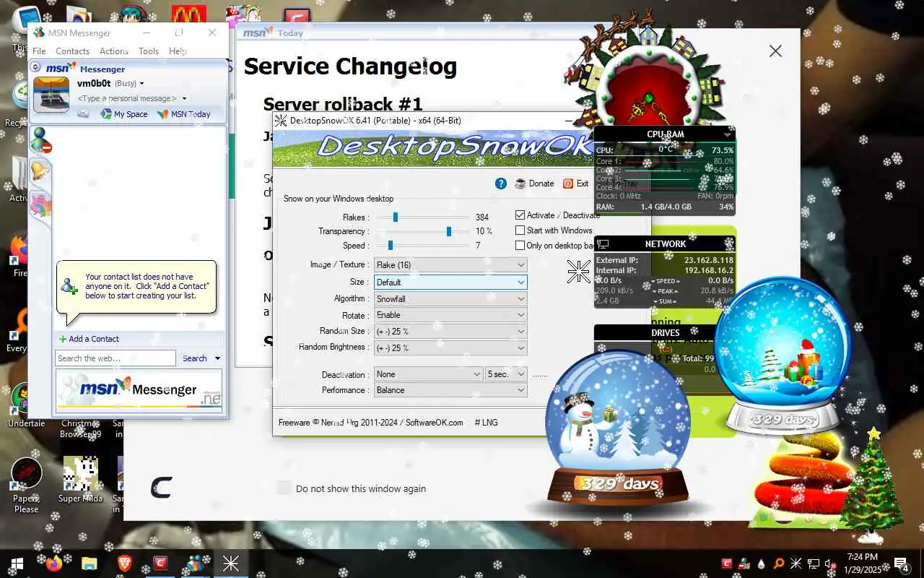Open the Algorithm dropdown
This screenshot has height=578, width=924.
click(450, 299)
